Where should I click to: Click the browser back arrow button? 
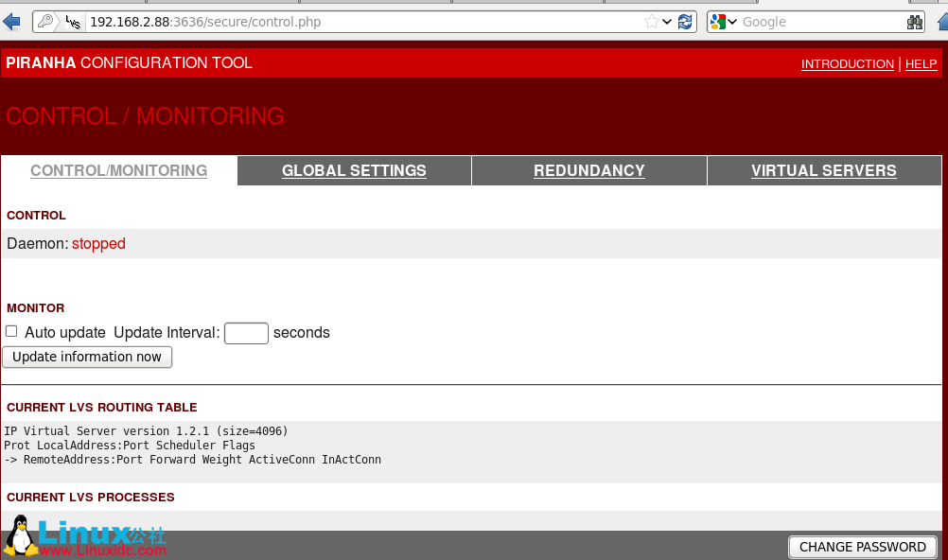(x=11, y=22)
